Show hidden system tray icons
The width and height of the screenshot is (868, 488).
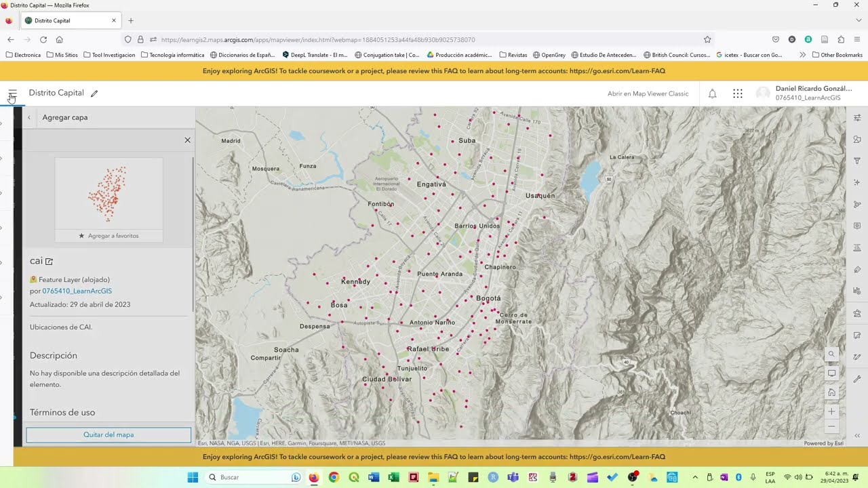click(696, 477)
